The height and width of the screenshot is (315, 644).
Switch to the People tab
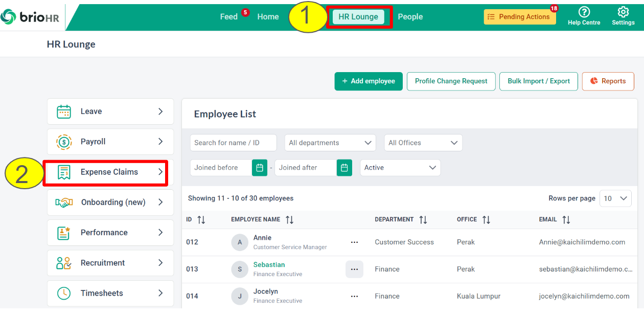point(410,17)
